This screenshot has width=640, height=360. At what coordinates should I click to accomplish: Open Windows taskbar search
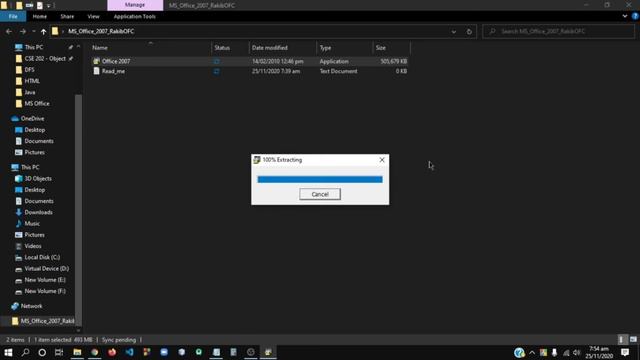coord(25,352)
